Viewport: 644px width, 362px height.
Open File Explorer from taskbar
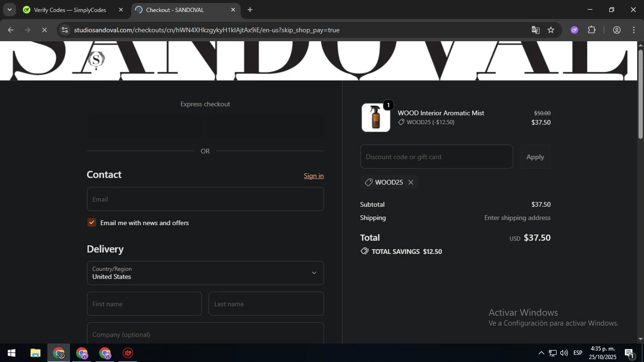tap(35, 353)
